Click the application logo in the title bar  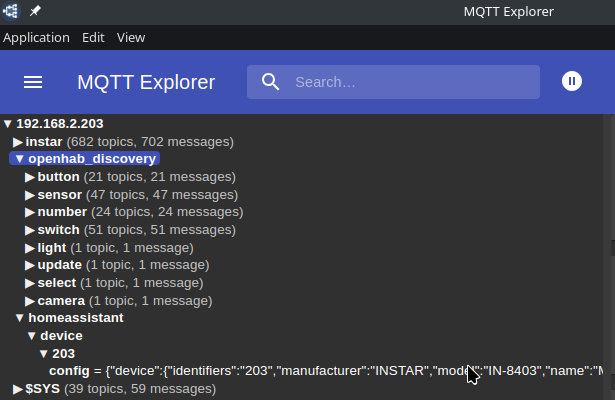pos(12,11)
